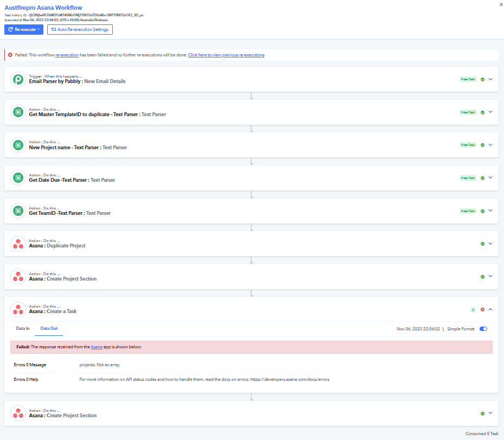Click the Asana icon on Create a Task step
Image resolution: width=504 pixels, height=440 pixels.
point(18,309)
